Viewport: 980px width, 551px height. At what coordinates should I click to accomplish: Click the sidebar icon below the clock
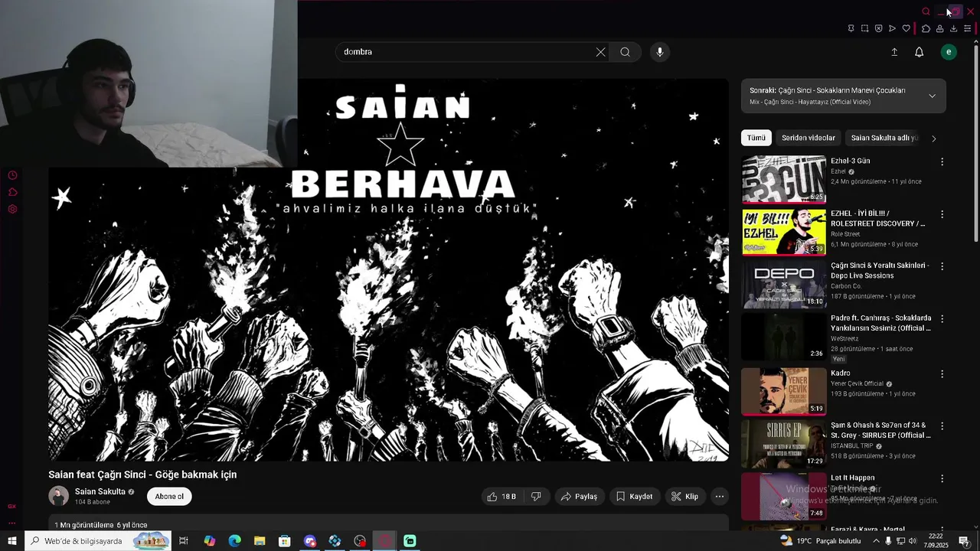(12, 192)
